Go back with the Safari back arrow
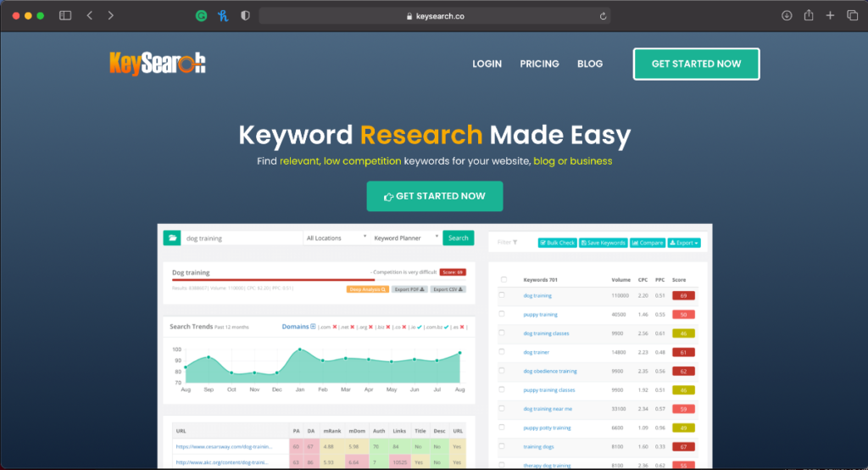868x470 pixels. click(x=90, y=15)
